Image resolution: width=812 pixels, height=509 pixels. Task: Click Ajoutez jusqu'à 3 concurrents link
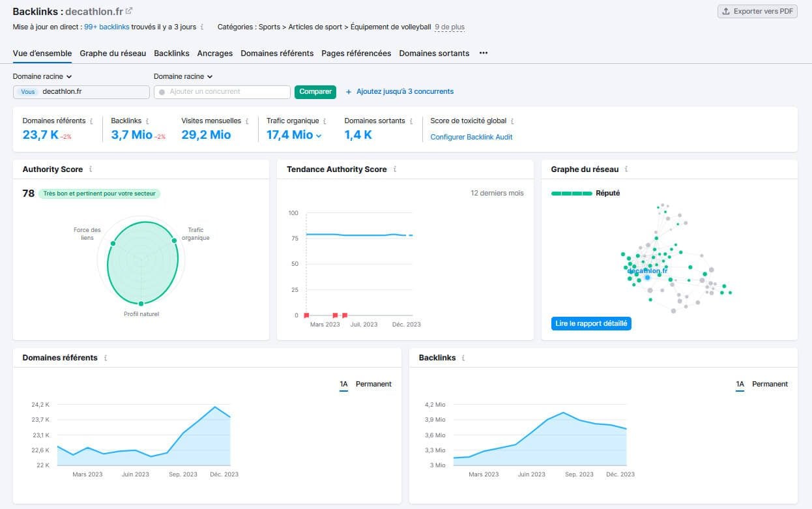click(405, 92)
